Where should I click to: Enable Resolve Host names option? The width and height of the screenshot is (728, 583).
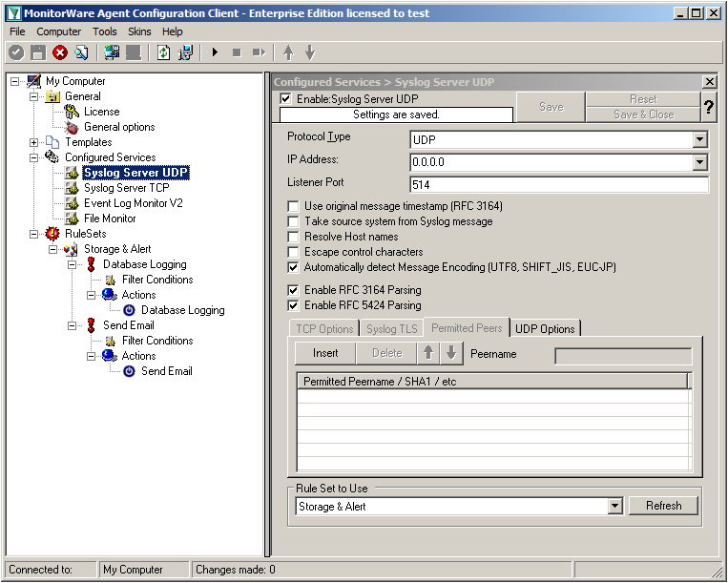[x=293, y=237]
